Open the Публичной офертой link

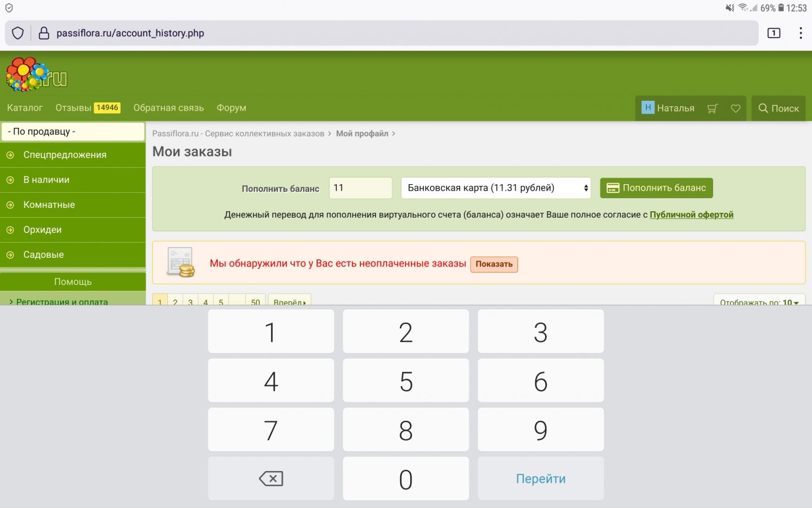coord(691,214)
